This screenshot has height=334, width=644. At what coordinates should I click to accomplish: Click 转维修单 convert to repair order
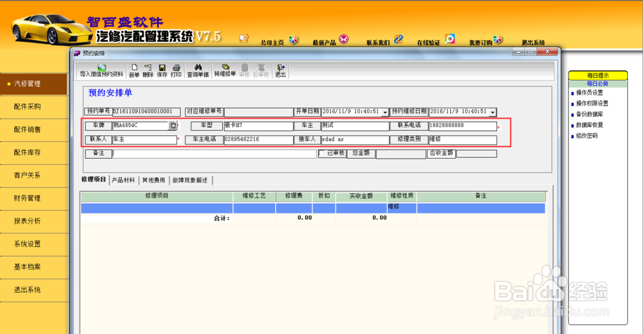pos(225,70)
